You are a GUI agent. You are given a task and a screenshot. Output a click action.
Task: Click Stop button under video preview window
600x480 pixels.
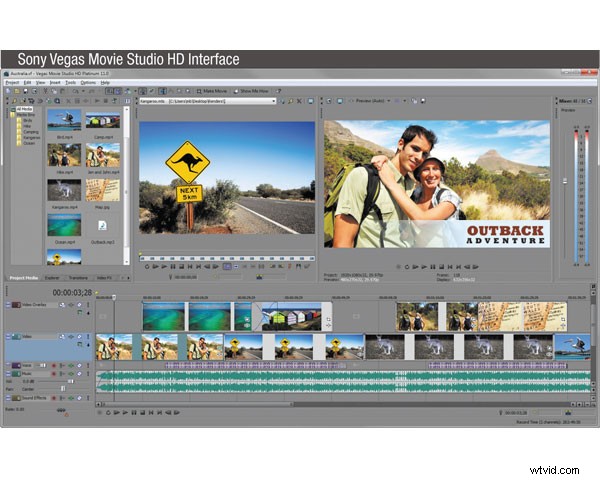click(442, 267)
